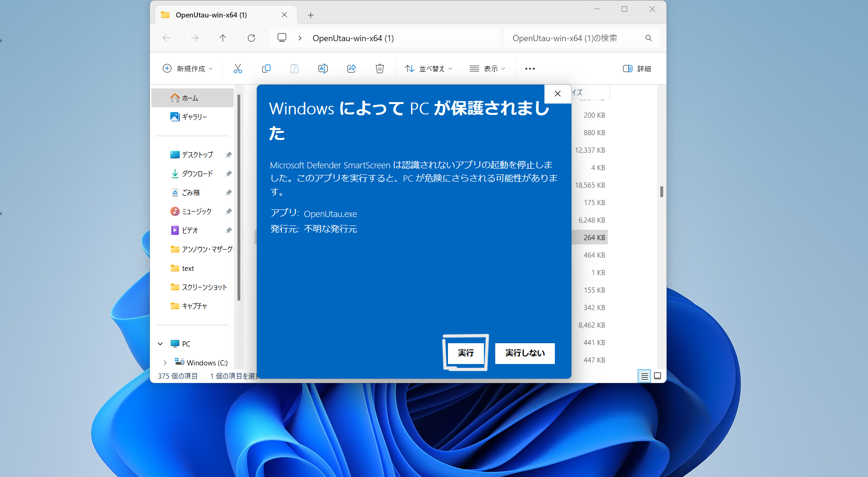Click the sidebar vertical scrollbar
Image resolution: width=868 pixels, height=477 pixels.
coord(239,197)
